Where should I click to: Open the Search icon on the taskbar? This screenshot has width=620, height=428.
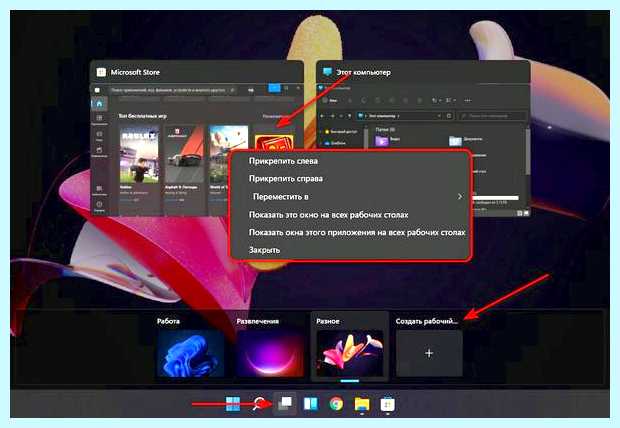[x=259, y=404]
